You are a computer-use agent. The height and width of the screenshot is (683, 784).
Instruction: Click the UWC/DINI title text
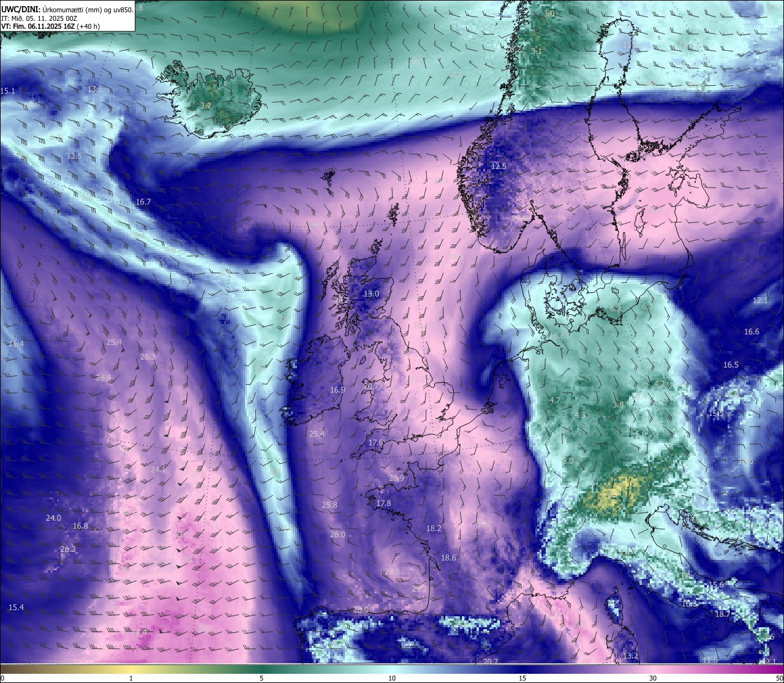[20, 9]
